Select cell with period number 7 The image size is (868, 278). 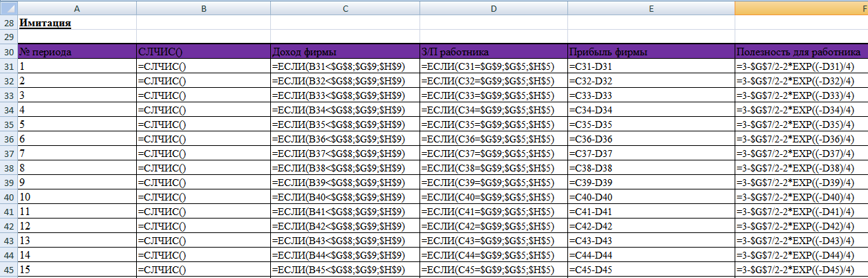pyautogui.click(x=77, y=154)
